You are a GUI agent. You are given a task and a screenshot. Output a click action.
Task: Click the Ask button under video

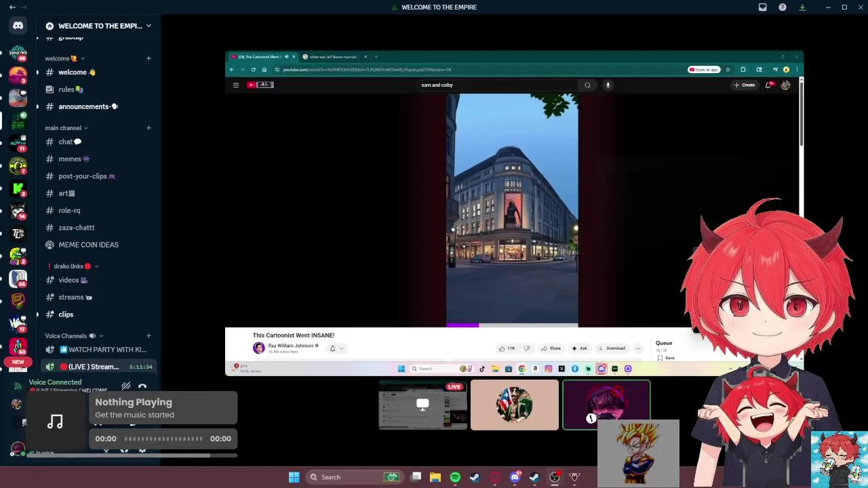click(x=580, y=348)
